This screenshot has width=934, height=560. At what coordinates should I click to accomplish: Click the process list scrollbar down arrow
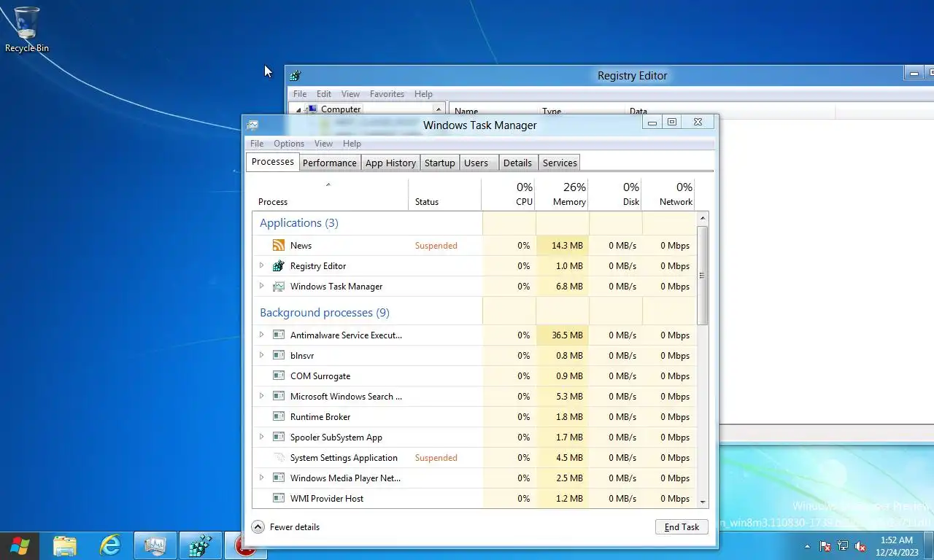(x=703, y=502)
